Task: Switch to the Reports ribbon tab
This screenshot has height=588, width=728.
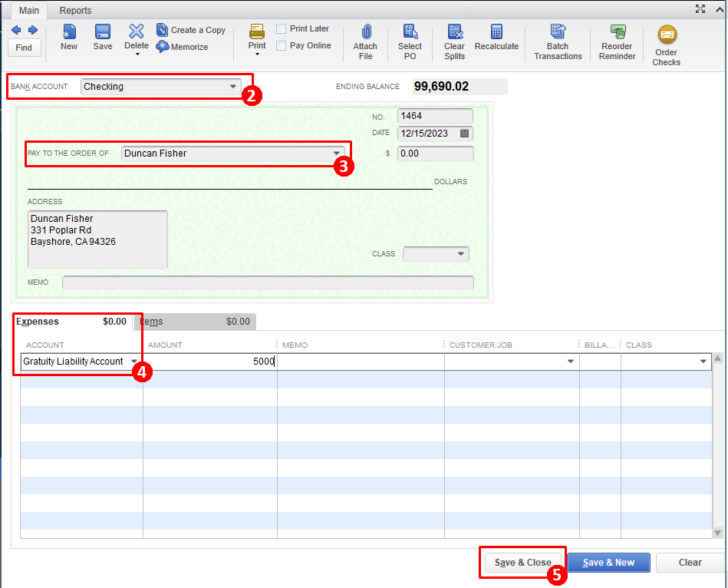Action: click(75, 10)
